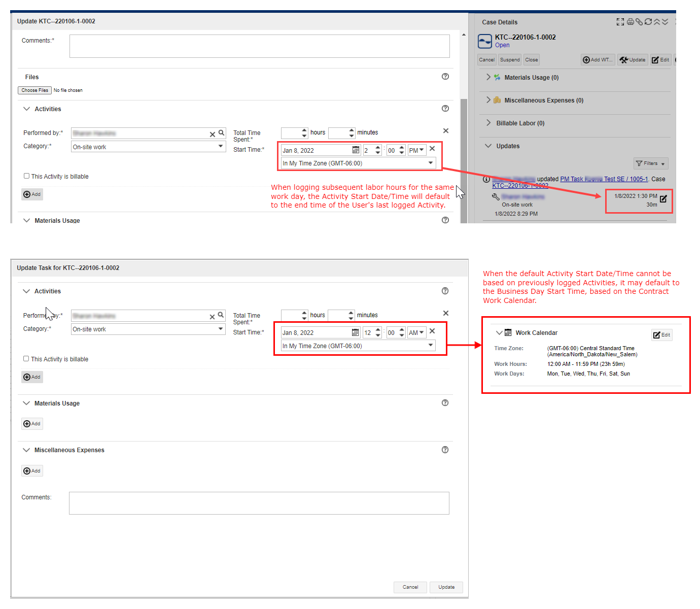The height and width of the screenshot is (609, 700).
Task: Click Update button at bottom of Update Task panel
Action: pyautogui.click(x=446, y=587)
